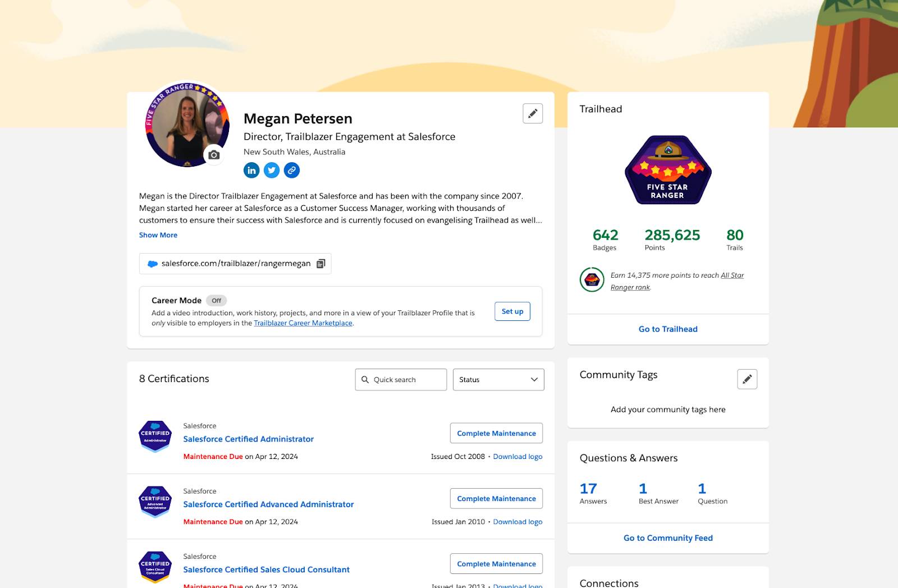Open Megan's LinkedIn profile icon

click(x=251, y=170)
